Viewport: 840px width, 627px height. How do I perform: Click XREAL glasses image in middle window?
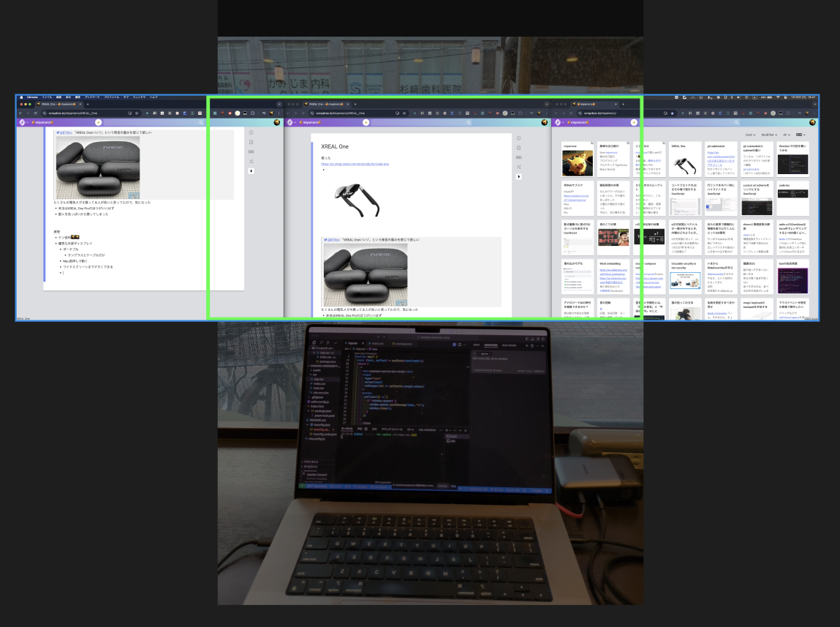point(357,200)
